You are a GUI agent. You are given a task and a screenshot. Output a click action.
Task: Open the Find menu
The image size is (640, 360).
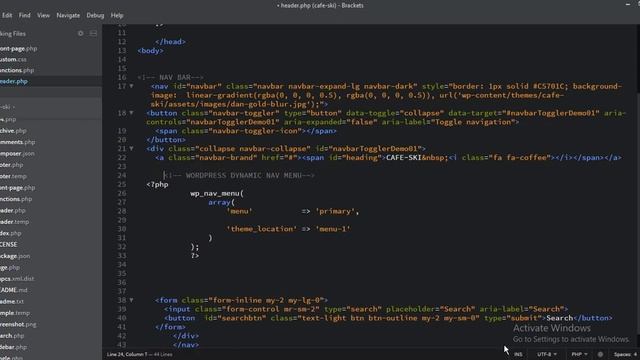24,15
